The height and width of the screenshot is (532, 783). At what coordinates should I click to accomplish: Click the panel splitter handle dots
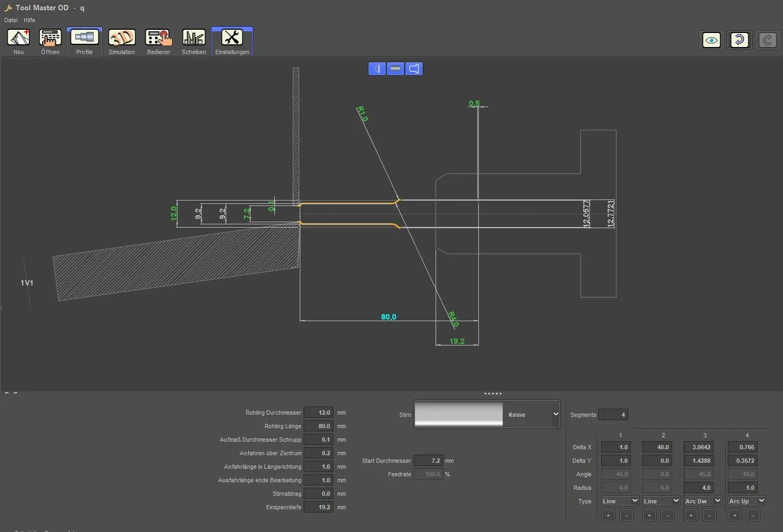[492, 394]
